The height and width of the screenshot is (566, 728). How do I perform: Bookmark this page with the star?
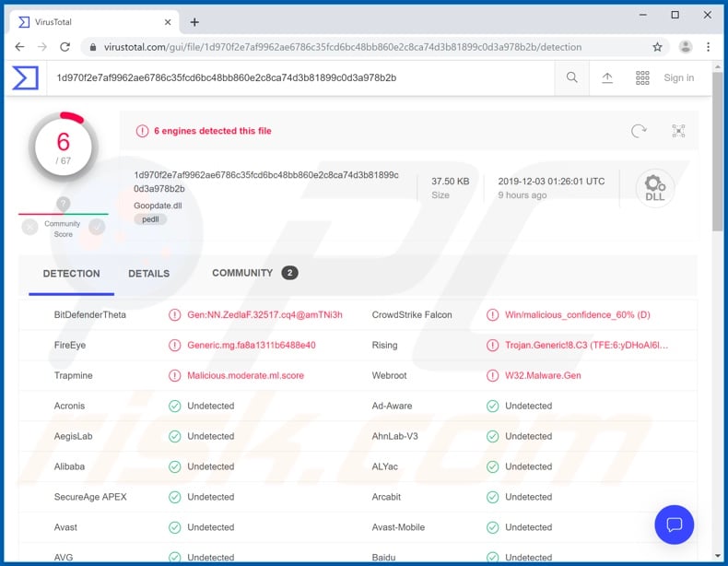pyautogui.click(x=657, y=47)
